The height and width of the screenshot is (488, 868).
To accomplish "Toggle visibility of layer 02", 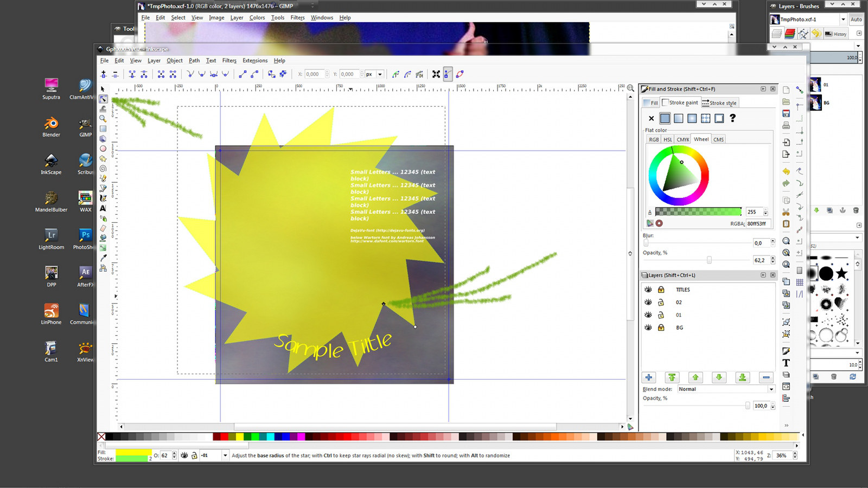I will (x=648, y=302).
